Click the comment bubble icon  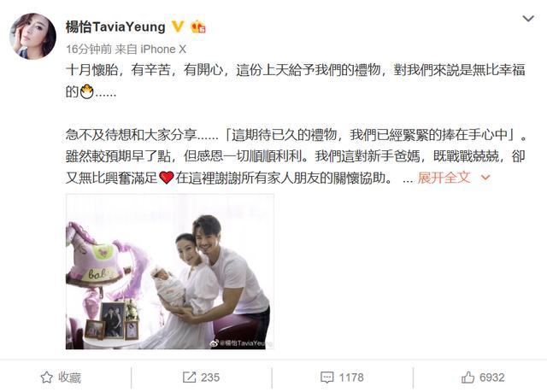pos(326,377)
